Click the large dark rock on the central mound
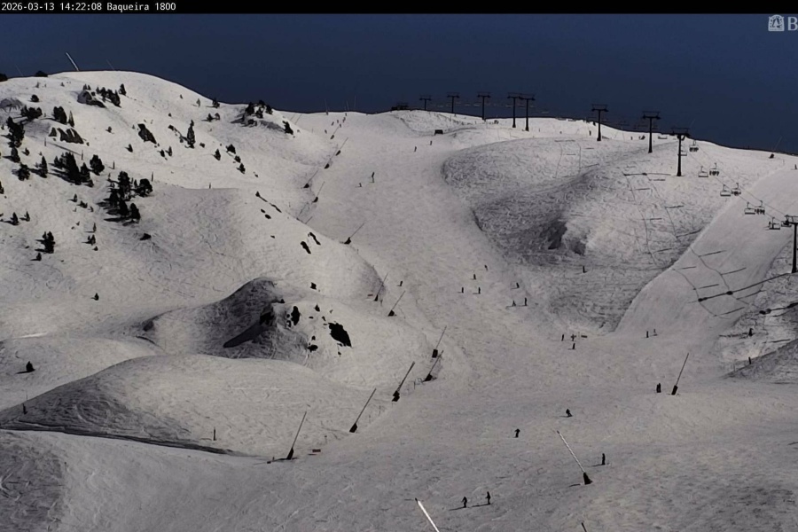This screenshot has height=532, width=798. click(x=340, y=334)
